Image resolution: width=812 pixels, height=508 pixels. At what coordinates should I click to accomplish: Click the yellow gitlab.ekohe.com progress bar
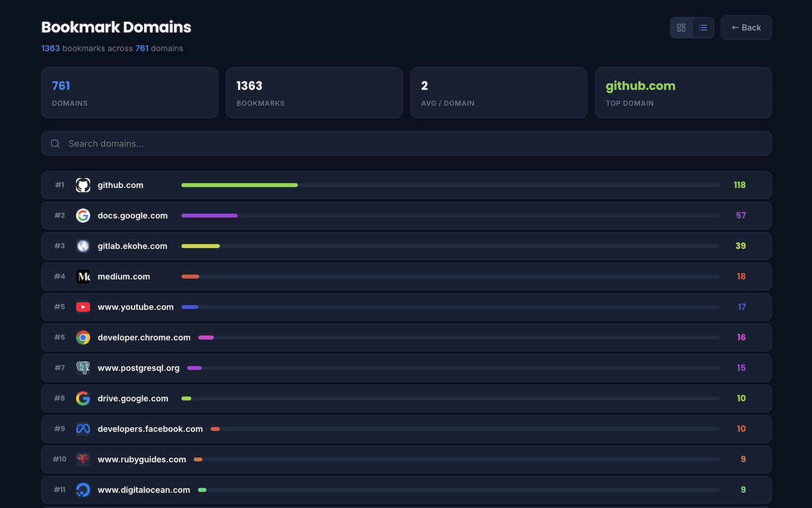coord(200,246)
